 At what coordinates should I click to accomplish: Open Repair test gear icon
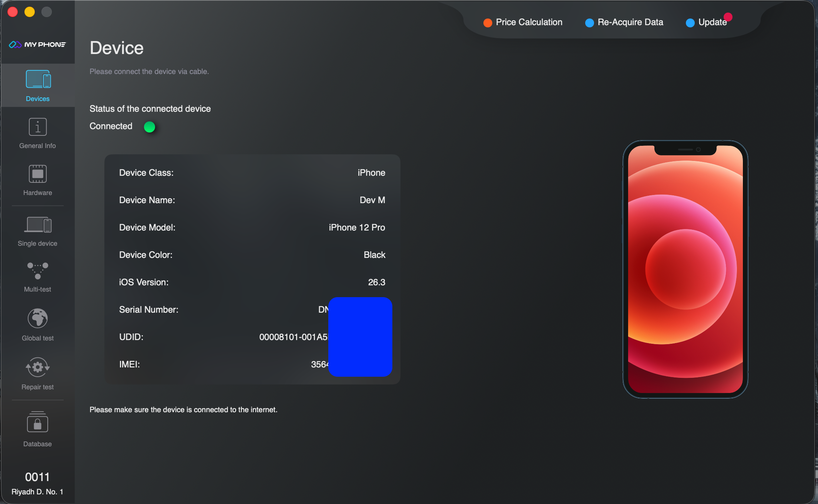38,367
